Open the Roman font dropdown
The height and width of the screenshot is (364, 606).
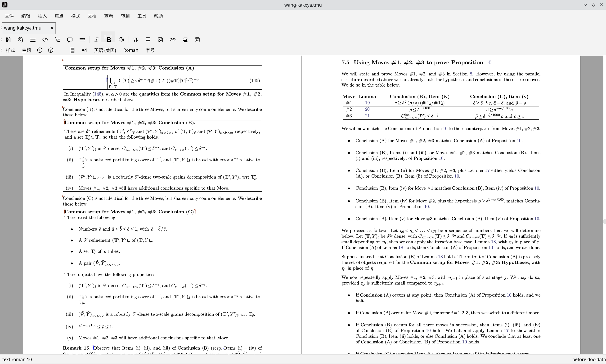[131, 50]
